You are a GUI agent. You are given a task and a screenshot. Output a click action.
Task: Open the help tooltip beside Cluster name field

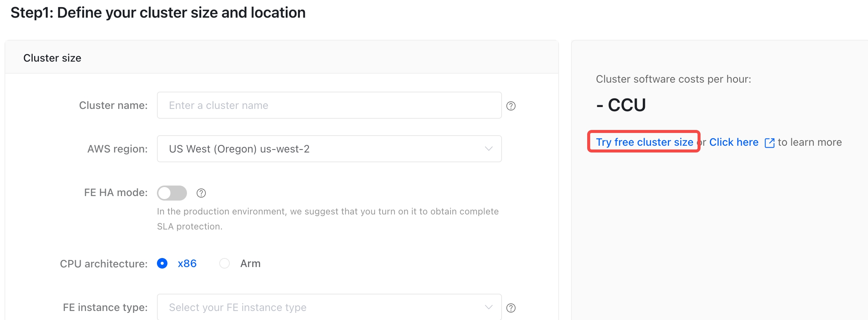(x=511, y=106)
